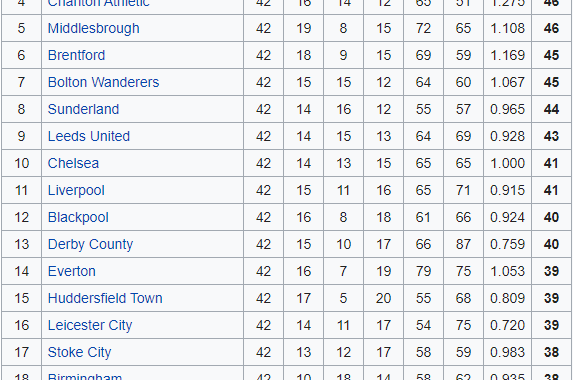Select position number 14 cell
Image resolution: width=573 pixels, height=380 pixels.
click(x=22, y=271)
